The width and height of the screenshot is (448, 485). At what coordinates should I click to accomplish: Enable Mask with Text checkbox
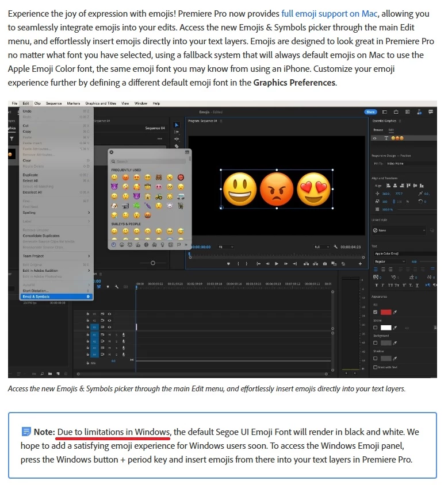pos(375,367)
